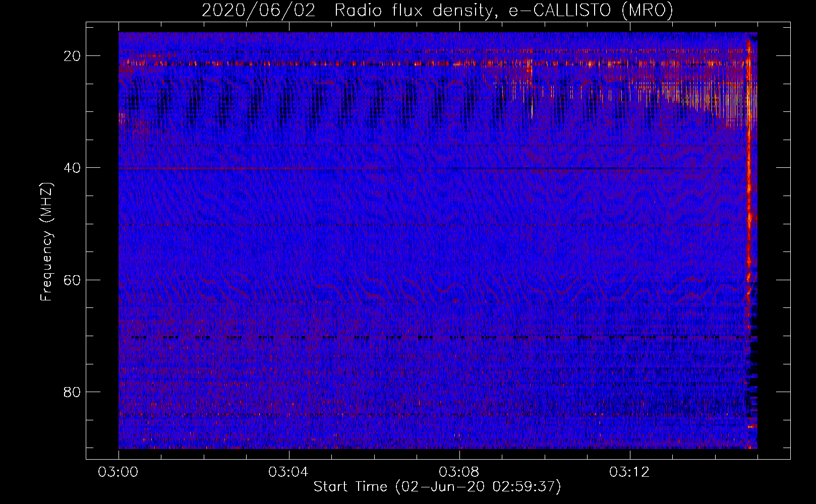Click the '80' frequency tick label
Viewport: 816px width, 504px height.
[73, 392]
